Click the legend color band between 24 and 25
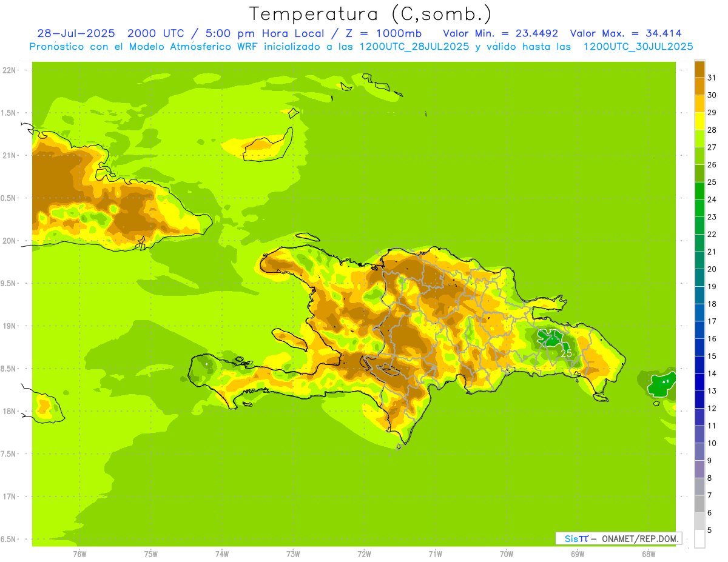This screenshot has width=728, height=562. 699,191
